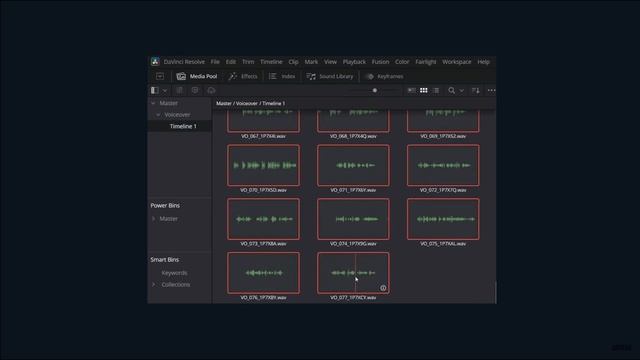The height and width of the screenshot is (360, 640).
Task: Select Keywords smart bin
Action: point(174,273)
